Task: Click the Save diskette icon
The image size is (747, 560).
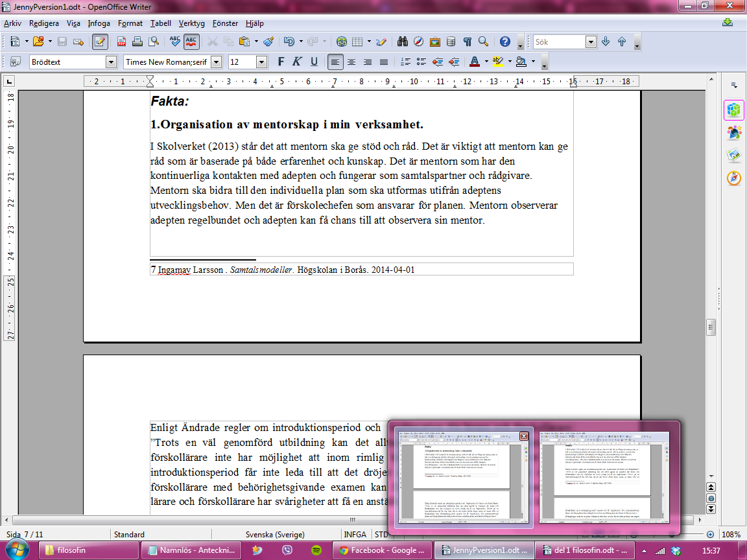Action: 62,41
